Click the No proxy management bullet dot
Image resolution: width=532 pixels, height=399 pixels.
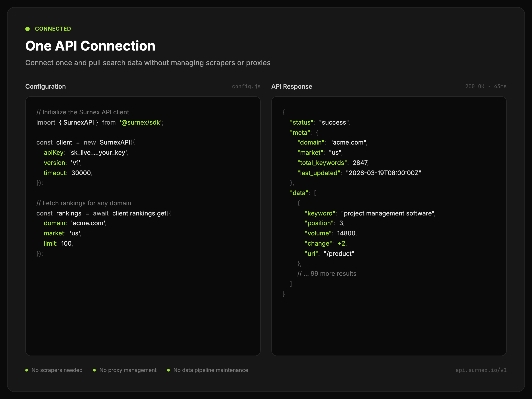click(94, 370)
